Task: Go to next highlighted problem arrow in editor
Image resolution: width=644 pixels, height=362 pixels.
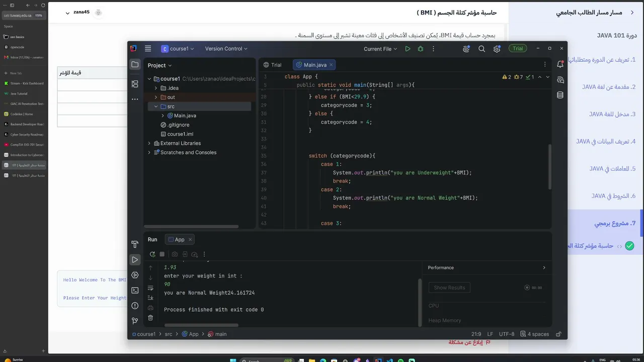Action: click(548, 77)
